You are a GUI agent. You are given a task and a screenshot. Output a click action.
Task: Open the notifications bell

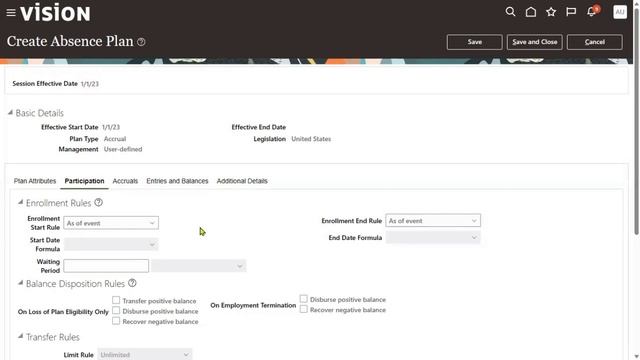coord(591,12)
